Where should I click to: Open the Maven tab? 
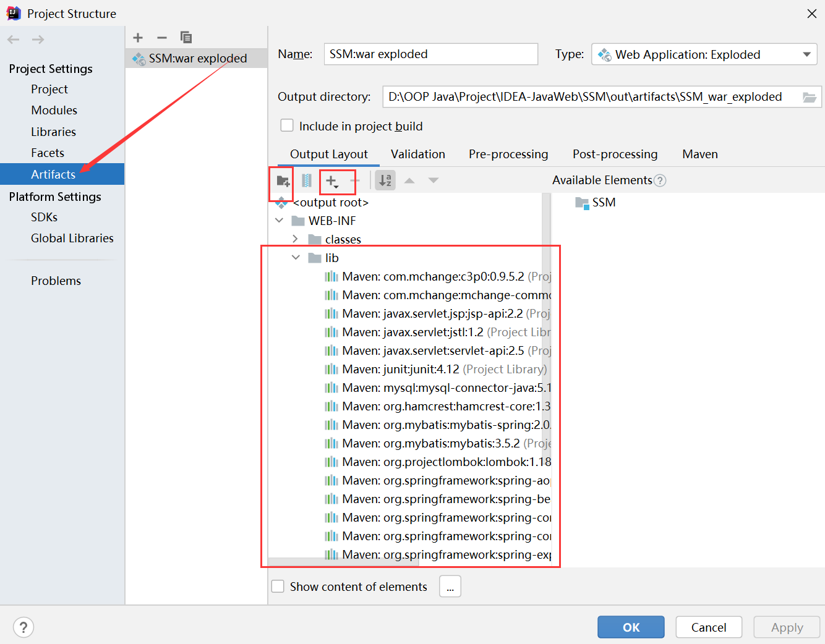(700, 154)
